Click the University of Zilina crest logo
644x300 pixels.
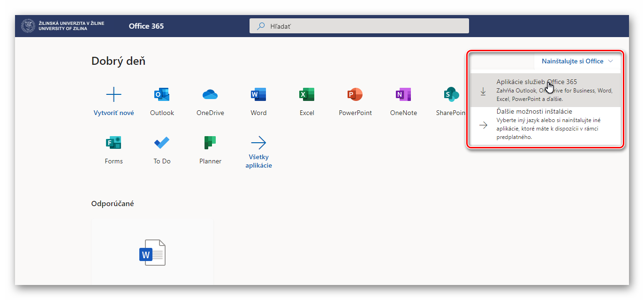[28, 26]
